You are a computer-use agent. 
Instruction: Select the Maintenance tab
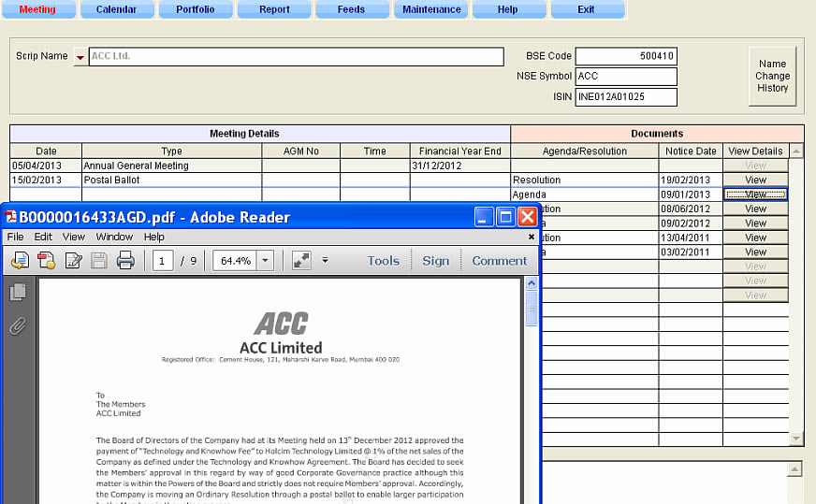click(431, 9)
